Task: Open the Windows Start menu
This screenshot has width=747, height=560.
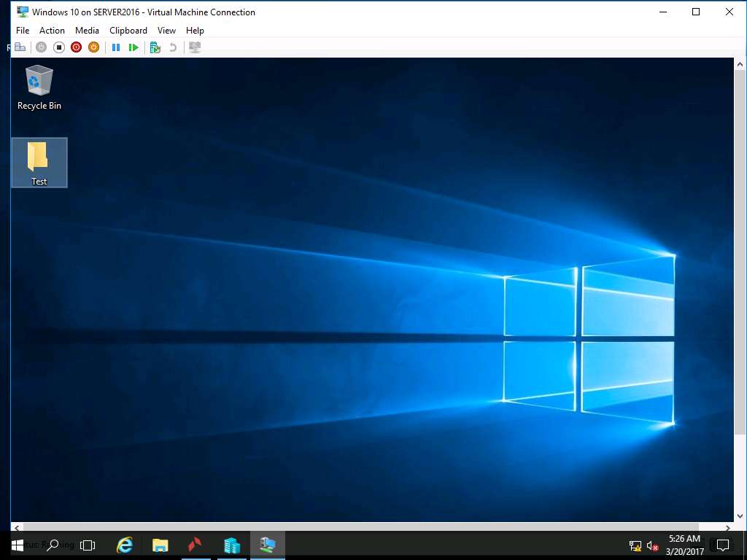Action: pos(18,545)
